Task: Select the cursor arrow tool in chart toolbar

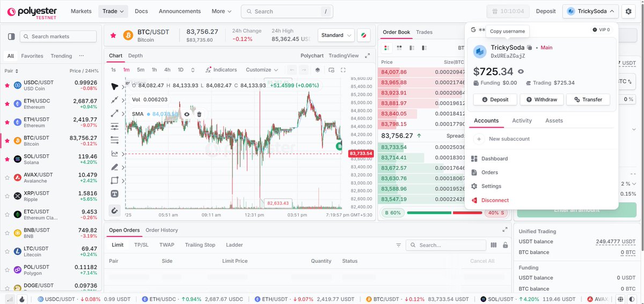Action: point(115,86)
